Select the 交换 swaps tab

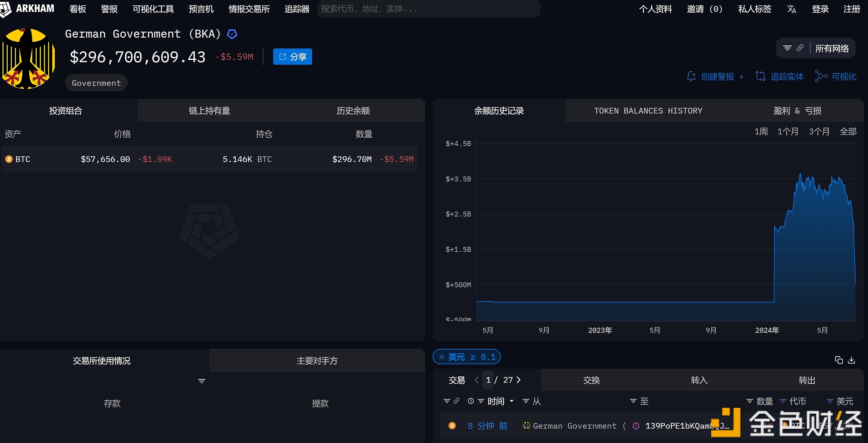coord(591,380)
